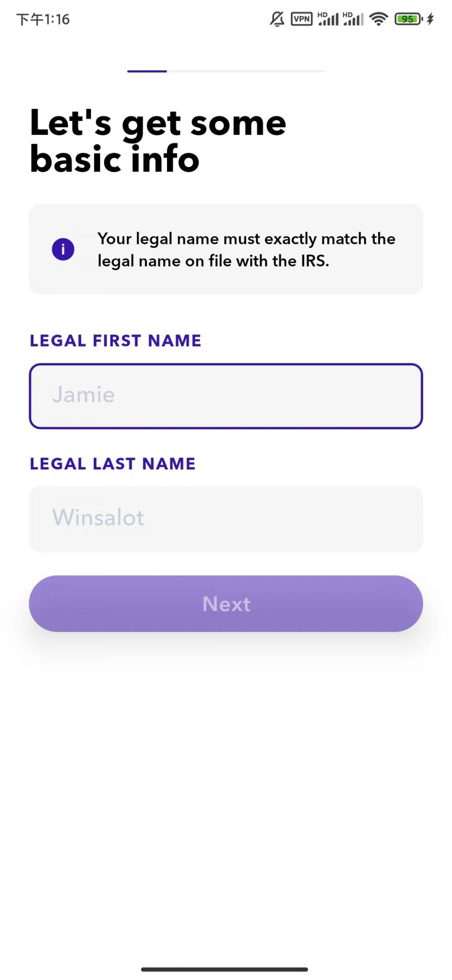
Task: Tap the filled purple progress segment
Action: pos(147,71)
